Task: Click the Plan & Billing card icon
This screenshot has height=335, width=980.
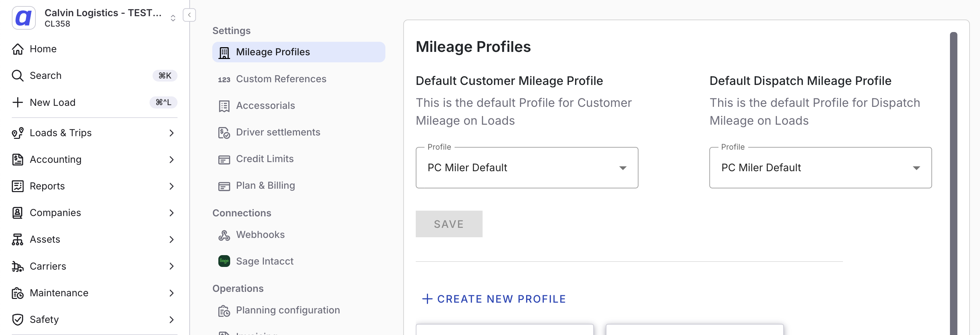Action: (224, 186)
